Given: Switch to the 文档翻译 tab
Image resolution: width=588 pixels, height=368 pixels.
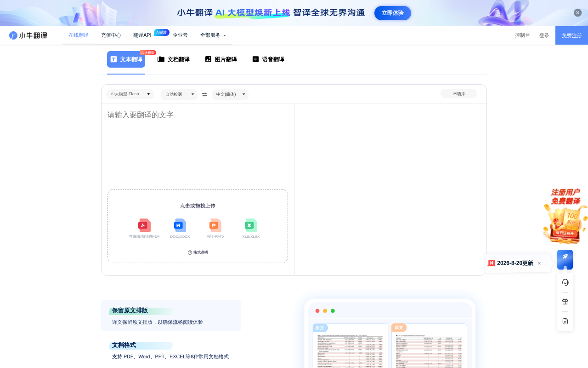Looking at the screenshot, I should (x=174, y=59).
